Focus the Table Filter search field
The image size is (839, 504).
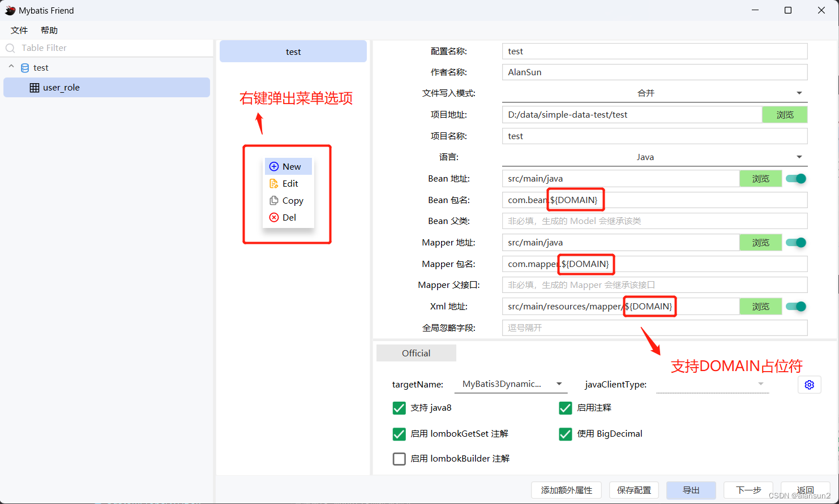point(107,48)
